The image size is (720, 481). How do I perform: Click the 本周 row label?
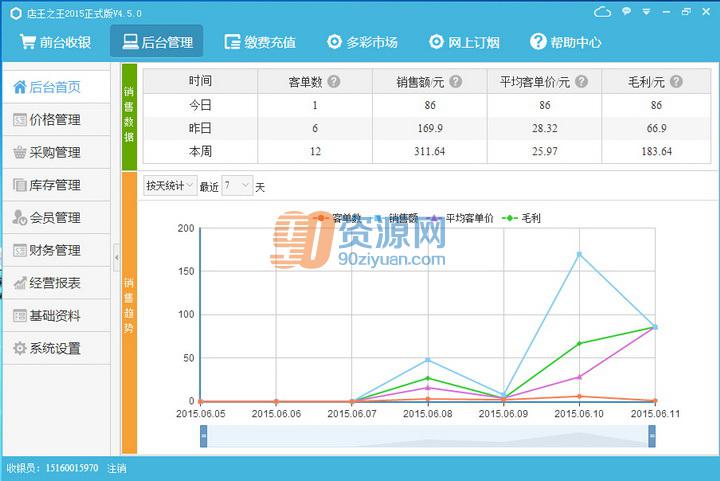point(200,151)
